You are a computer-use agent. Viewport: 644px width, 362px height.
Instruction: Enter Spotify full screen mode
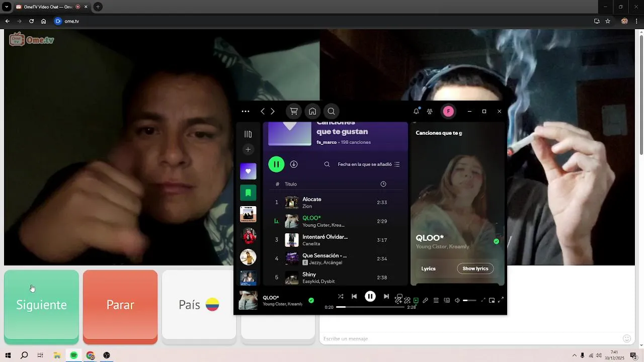pos(501,301)
